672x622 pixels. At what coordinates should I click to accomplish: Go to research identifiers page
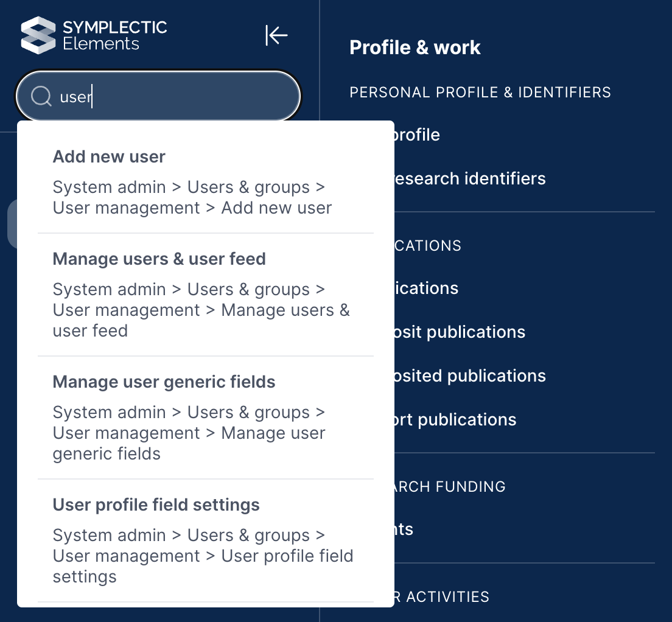pos(469,178)
